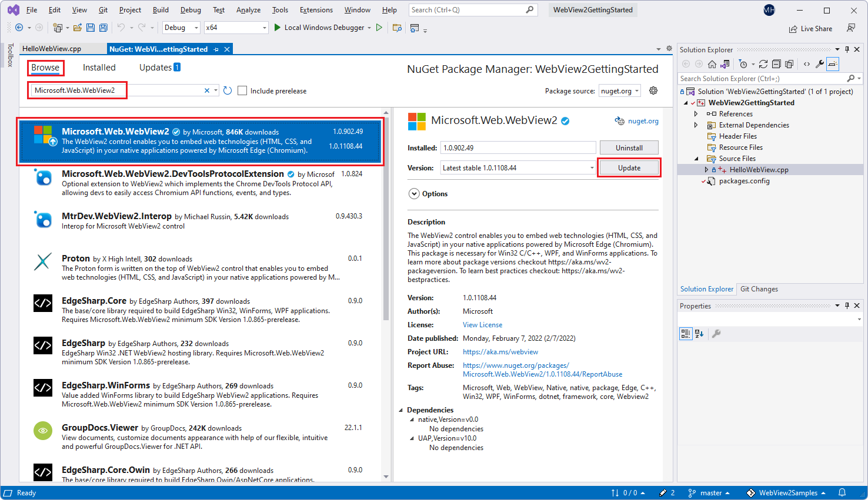The image size is (868, 500).
Task: Open the Tools menu
Action: point(279,9)
